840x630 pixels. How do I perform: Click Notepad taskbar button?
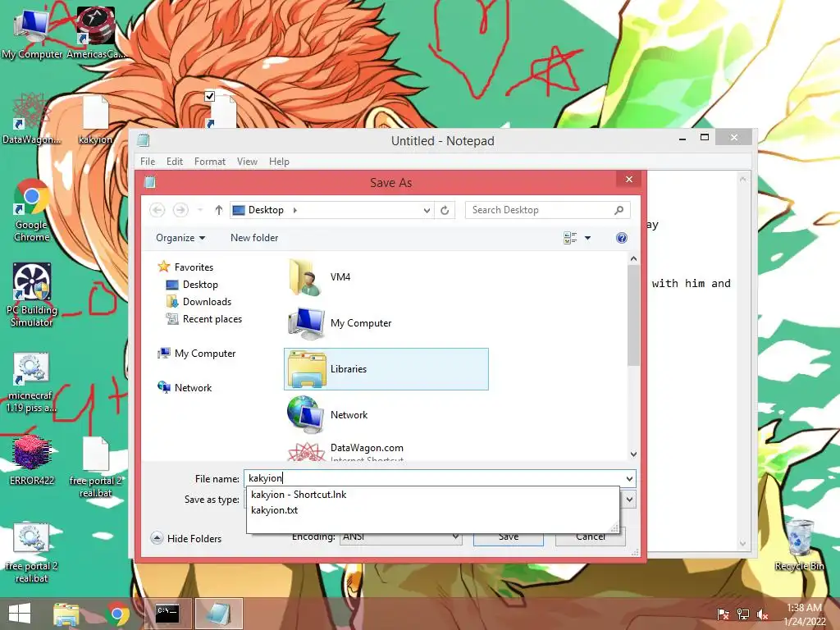[218, 614]
